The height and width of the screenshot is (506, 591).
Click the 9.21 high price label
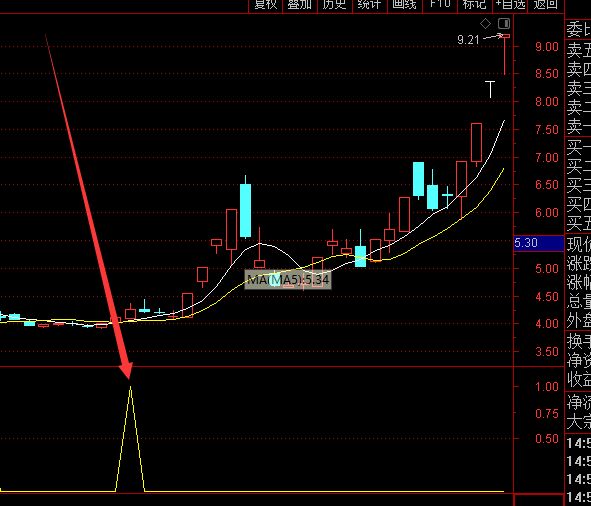tap(468, 40)
